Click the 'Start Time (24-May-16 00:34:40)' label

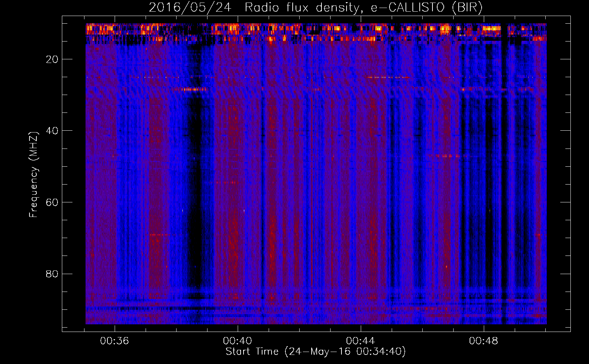tap(315, 352)
